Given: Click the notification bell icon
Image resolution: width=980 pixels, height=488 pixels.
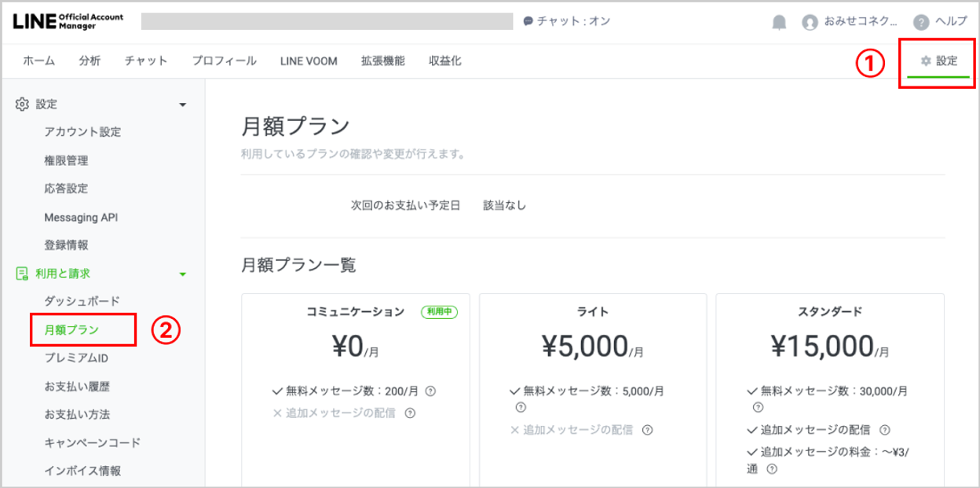Looking at the screenshot, I should coord(779,22).
